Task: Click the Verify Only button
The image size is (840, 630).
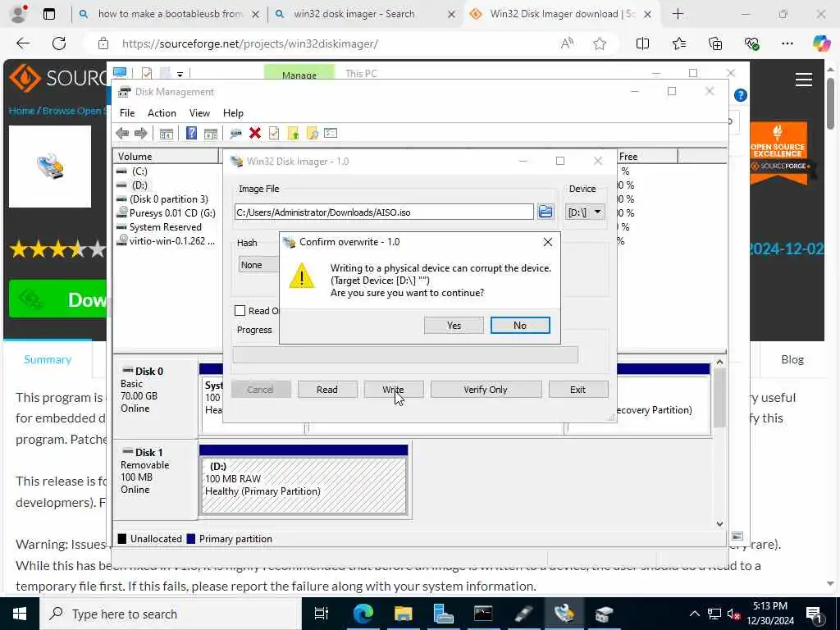Action: [486, 390]
